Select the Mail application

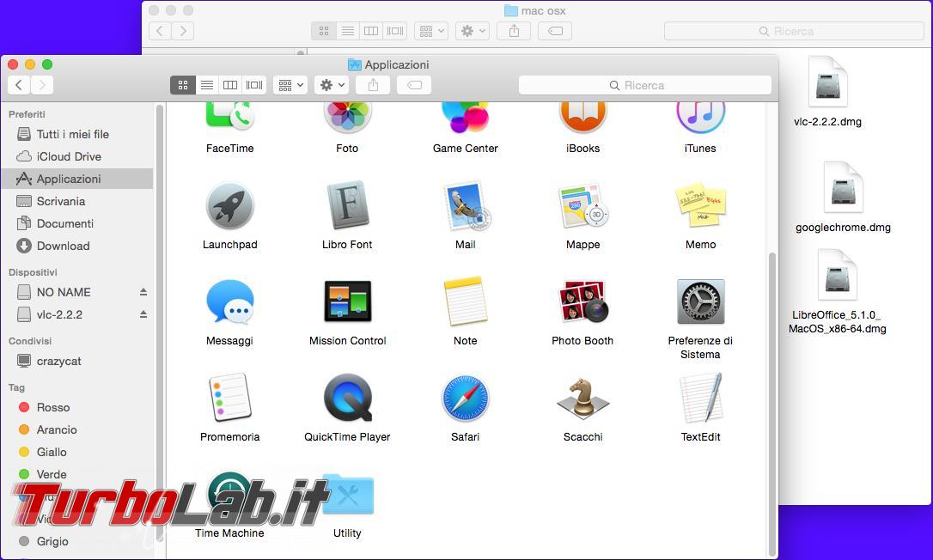[466, 205]
